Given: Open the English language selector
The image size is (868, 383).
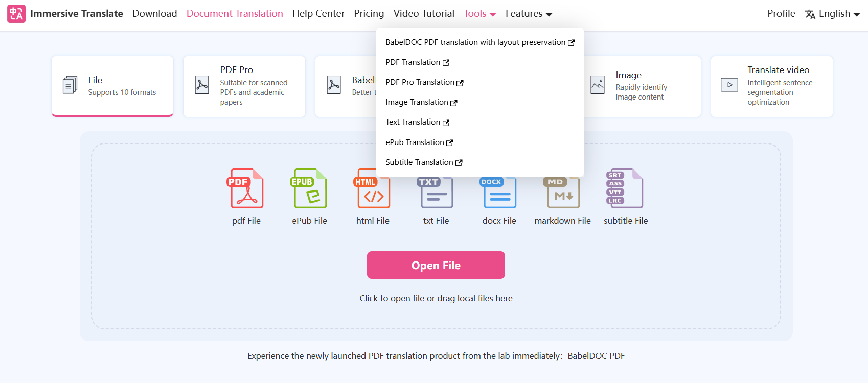Looking at the screenshot, I should click(x=833, y=14).
